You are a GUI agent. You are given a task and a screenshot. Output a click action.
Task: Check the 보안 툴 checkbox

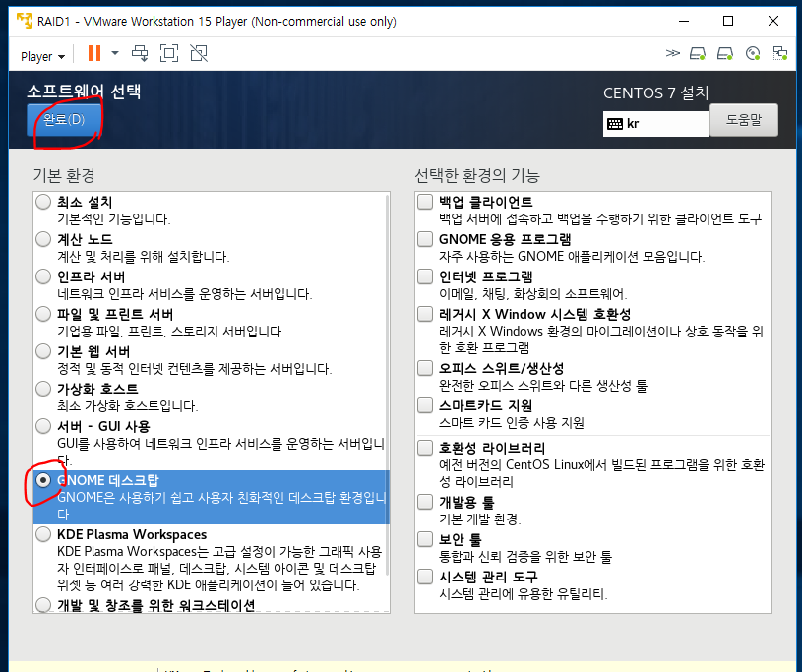coord(425,539)
